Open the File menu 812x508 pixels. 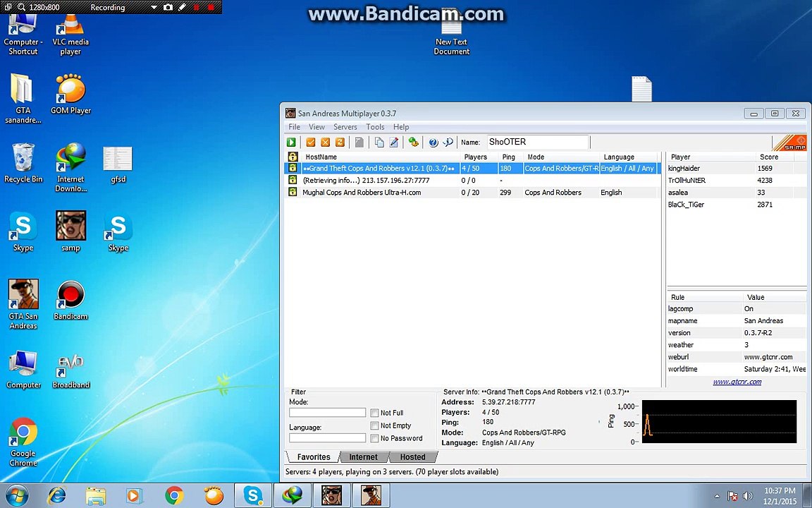coord(294,127)
